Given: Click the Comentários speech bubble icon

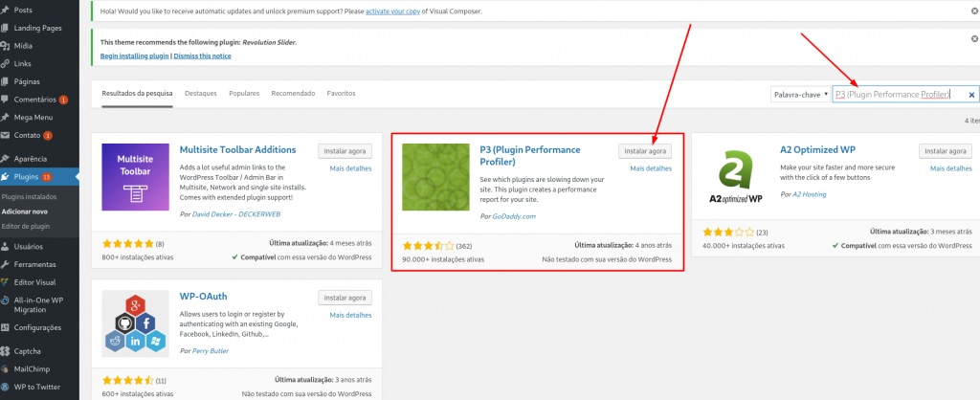Looking at the screenshot, I should pos(5,100).
